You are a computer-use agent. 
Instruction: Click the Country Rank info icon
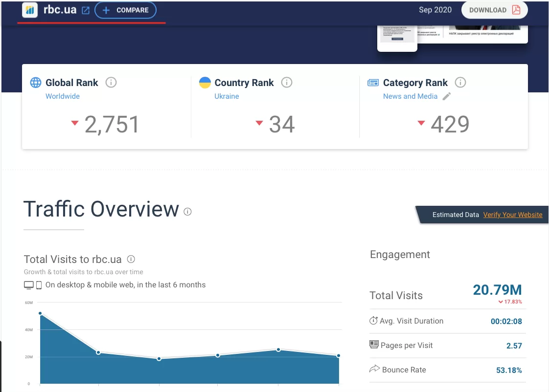pos(287,83)
